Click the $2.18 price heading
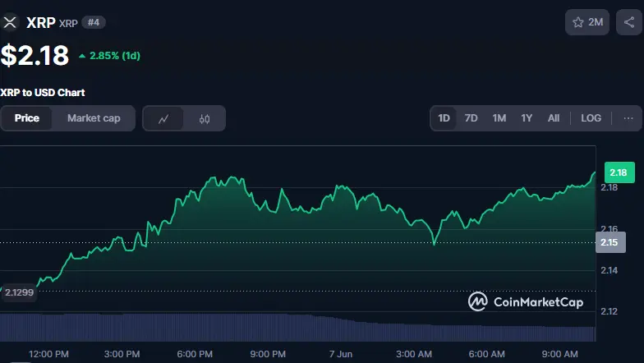This screenshot has width=644, height=363. point(34,56)
